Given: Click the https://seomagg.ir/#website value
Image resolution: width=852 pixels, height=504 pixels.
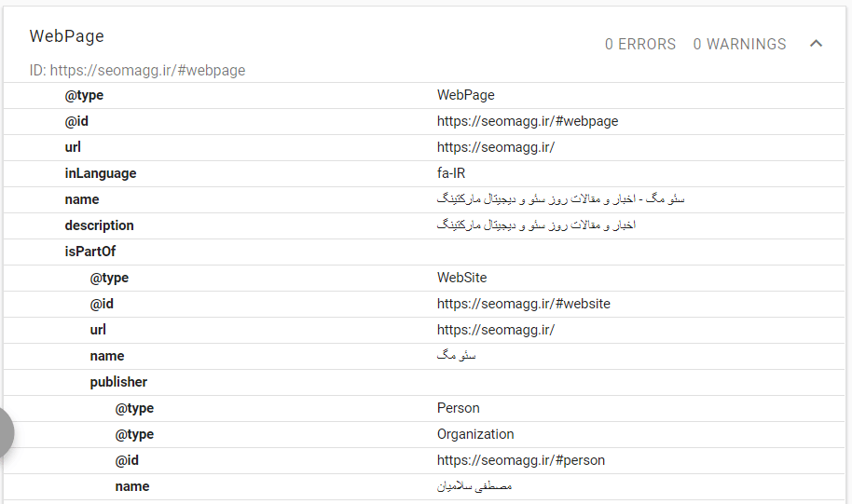Looking at the screenshot, I should point(523,304).
